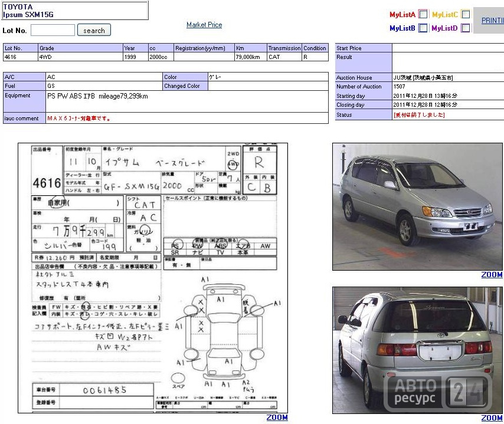Select the A/C value AC
Image resolution: width=504 pixels, height=424 pixels.
(51, 77)
